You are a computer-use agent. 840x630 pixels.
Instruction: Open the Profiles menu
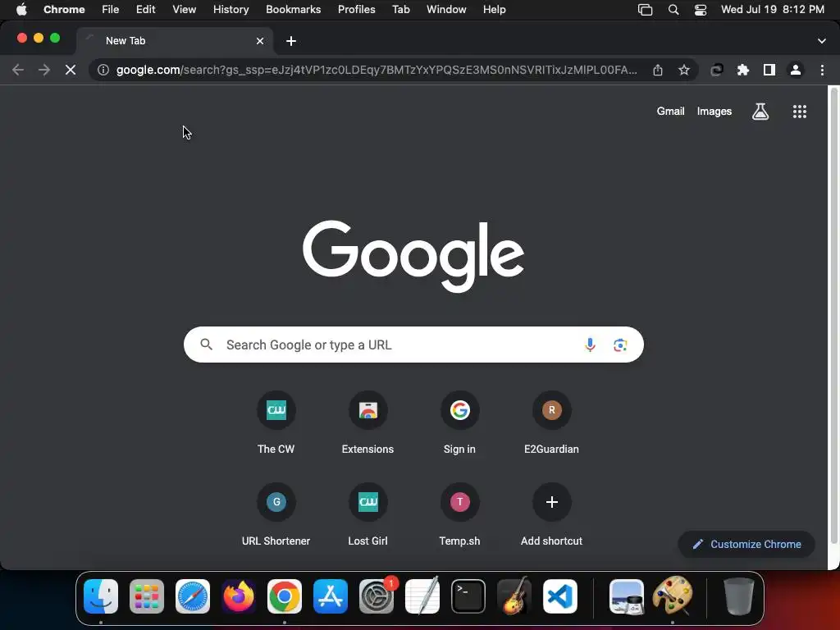pos(356,10)
